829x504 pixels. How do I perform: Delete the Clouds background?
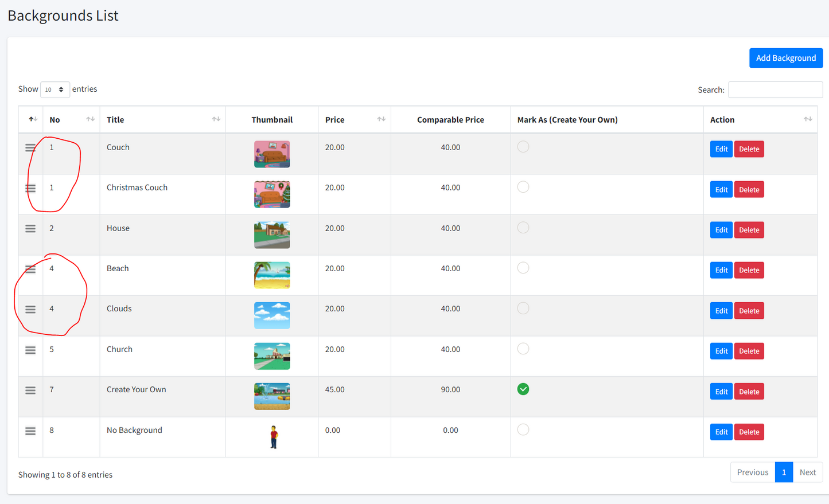(x=749, y=311)
